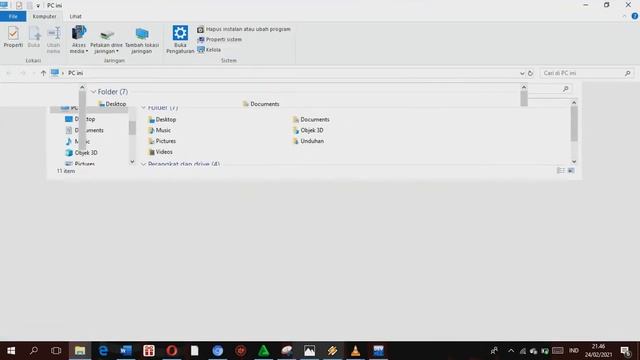This screenshot has height=360, width=640.
Task: Open the Customize Quick Access Toolbar arrow
Action: click(x=38, y=6)
